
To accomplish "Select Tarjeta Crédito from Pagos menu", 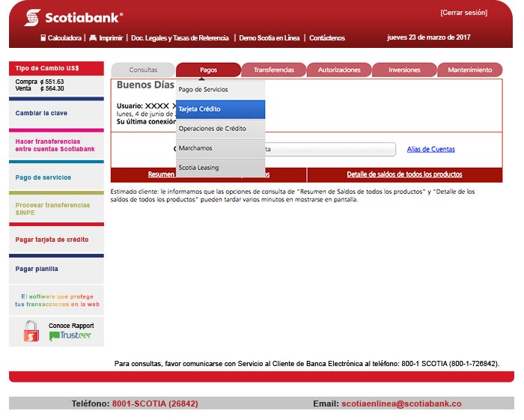I will 220,109.
